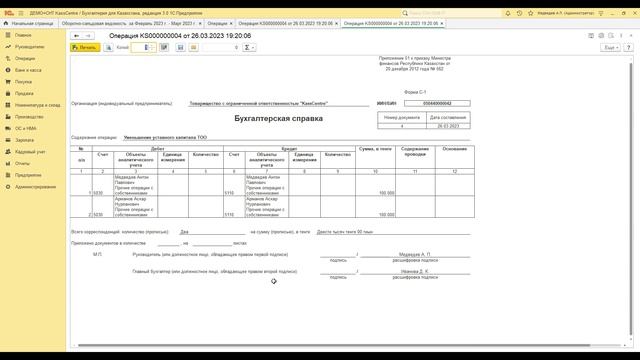The image size is (640, 360).
Task: Click the Бухгалтерская справка heading
Action: tap(278, 118)
